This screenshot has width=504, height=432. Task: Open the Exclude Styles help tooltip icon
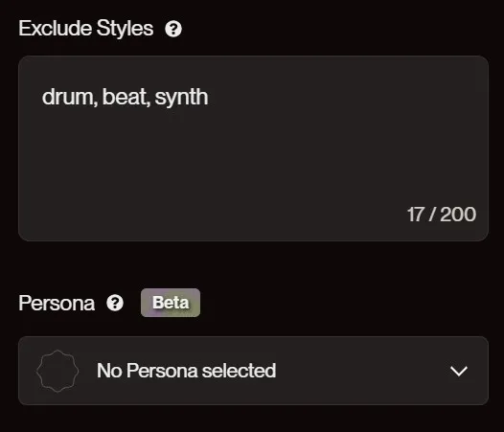tap(173, 29)
